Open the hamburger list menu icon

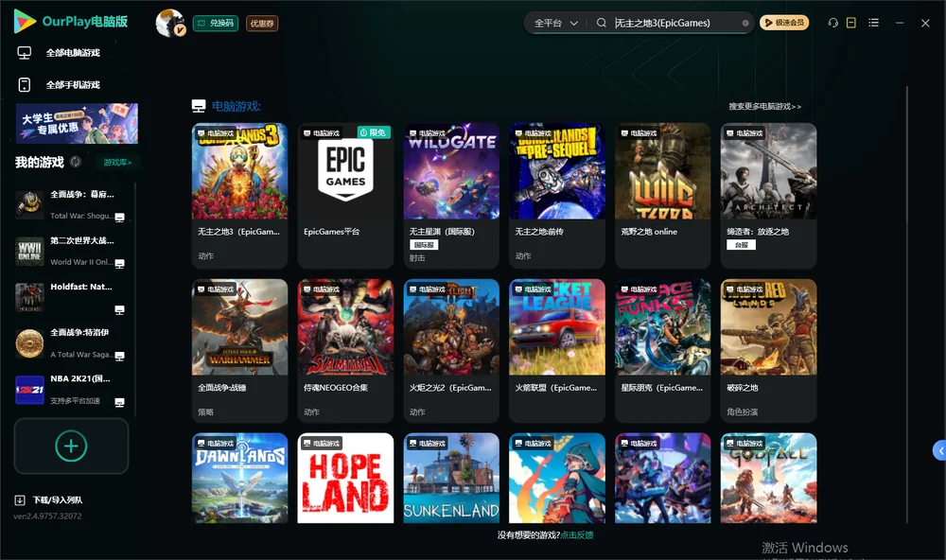click(873, 23)
